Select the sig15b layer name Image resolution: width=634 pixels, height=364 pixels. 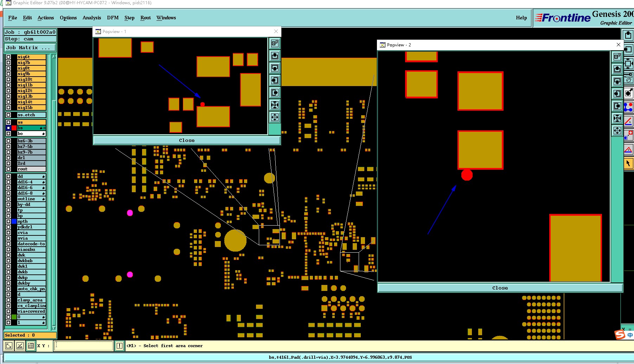(32, 108)
